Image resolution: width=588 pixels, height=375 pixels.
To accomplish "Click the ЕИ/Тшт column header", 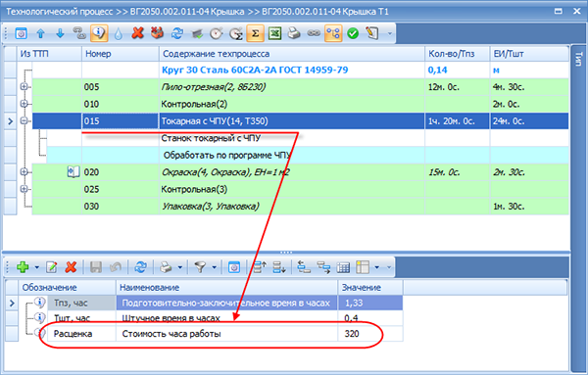I will pos(529,54).
